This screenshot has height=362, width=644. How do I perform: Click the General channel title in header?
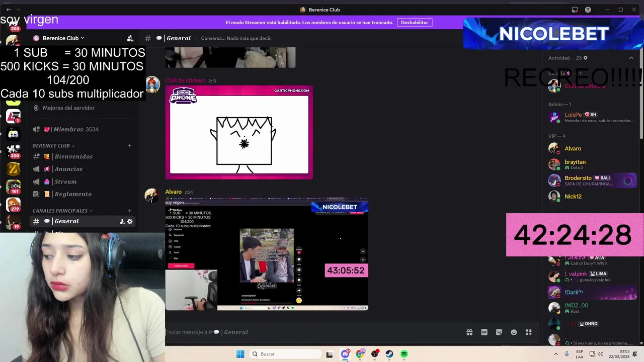point(179,38)
